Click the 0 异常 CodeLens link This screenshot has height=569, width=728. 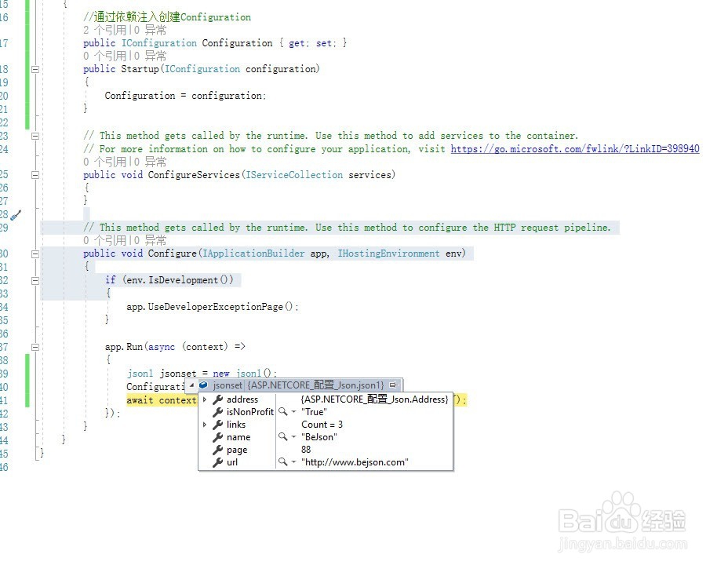pos(149,30)
